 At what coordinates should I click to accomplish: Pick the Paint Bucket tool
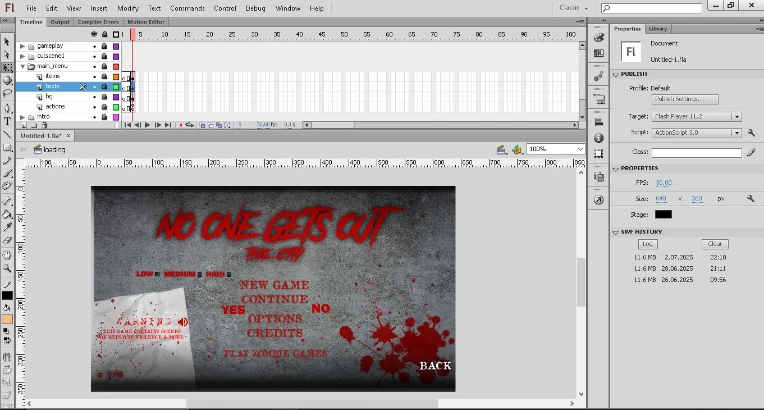pos(7,214)
